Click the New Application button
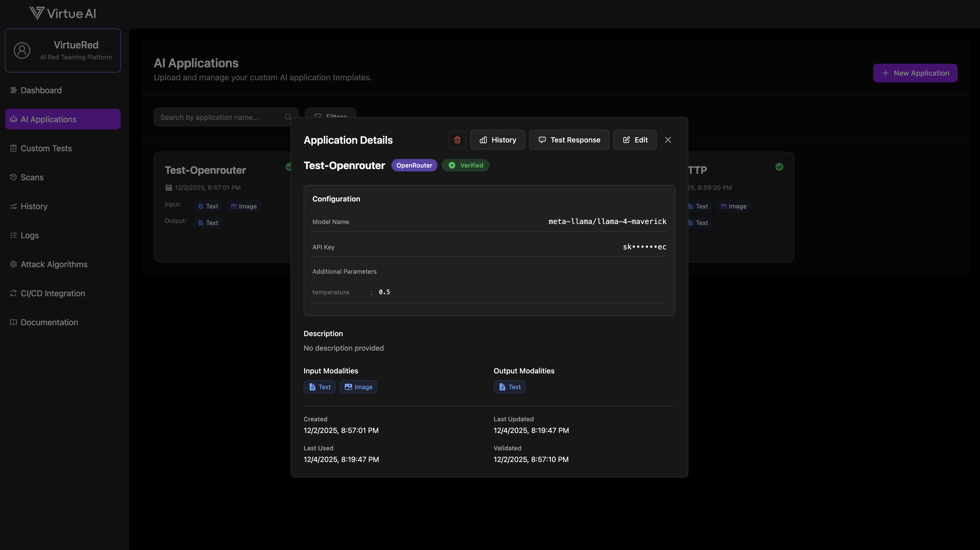Viewport: 980px width, 550px height. click(915, 73)
